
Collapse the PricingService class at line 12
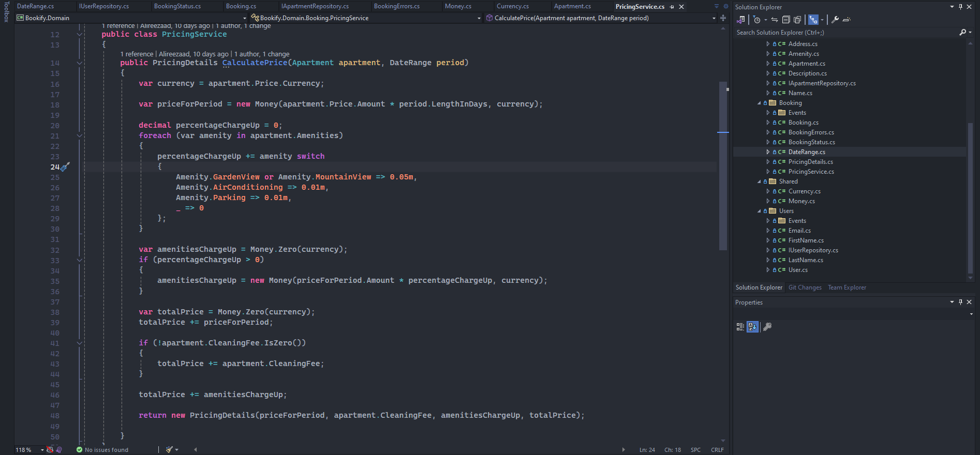(79, 34)
